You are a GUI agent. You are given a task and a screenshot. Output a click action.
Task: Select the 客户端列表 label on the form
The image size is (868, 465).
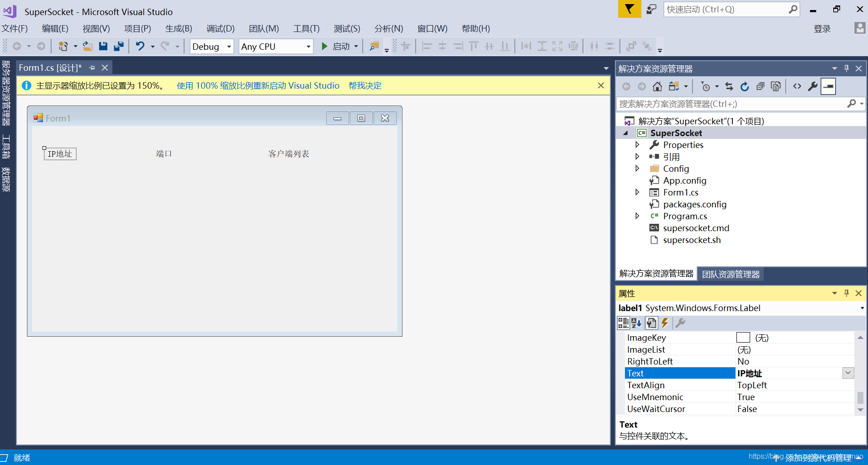[289, 154]
